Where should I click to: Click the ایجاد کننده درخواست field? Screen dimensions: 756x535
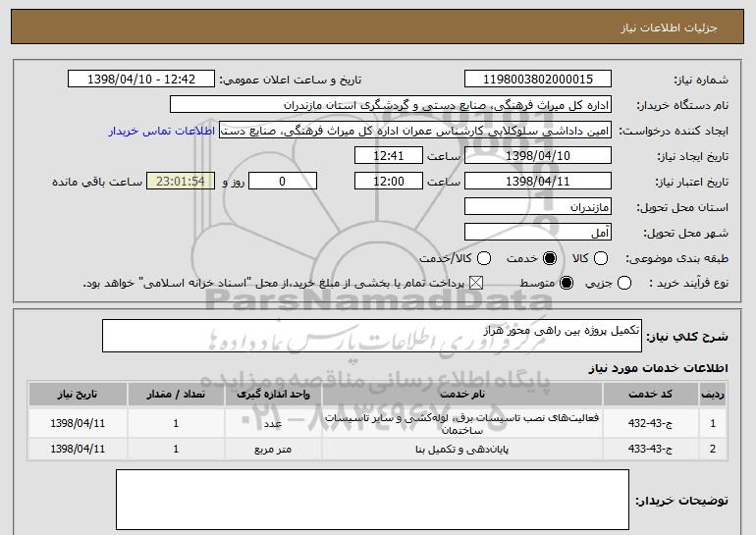415,131
